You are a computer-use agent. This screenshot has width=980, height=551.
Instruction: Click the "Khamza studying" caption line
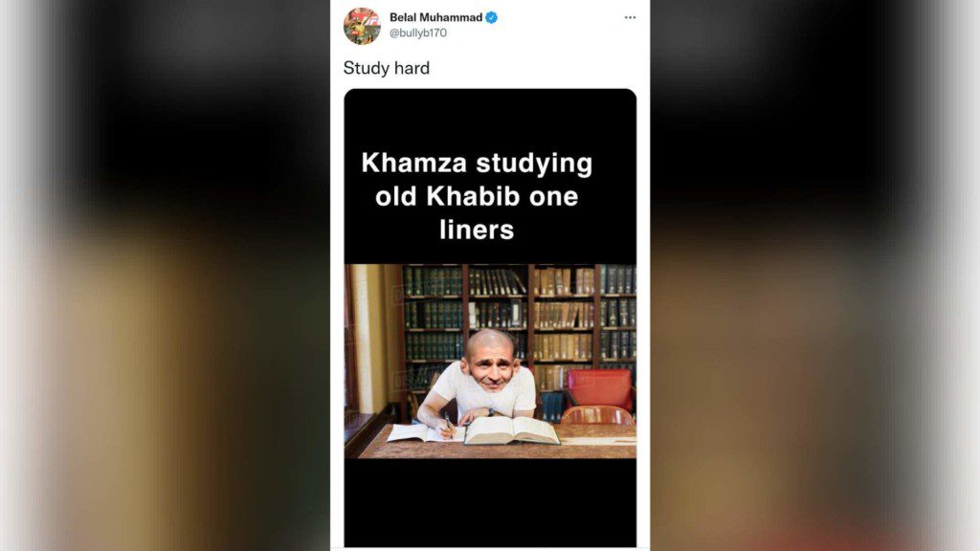click(x=477, y=163)
